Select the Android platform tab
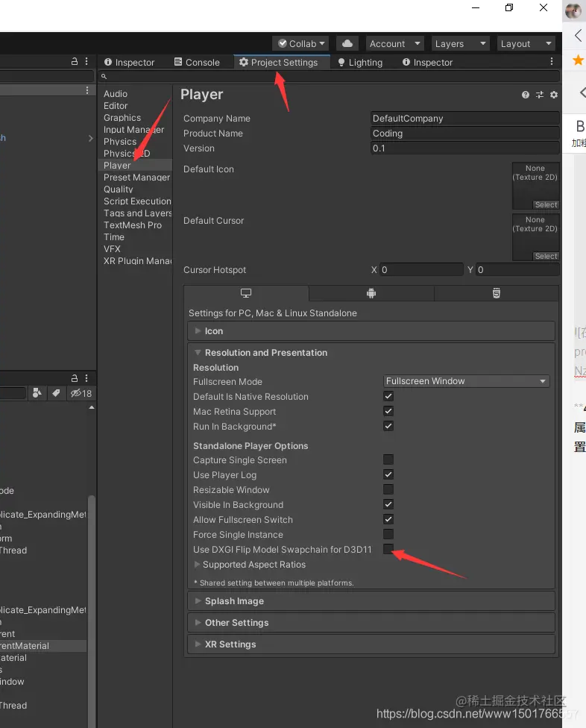586x728 pixels. (371, 293)
